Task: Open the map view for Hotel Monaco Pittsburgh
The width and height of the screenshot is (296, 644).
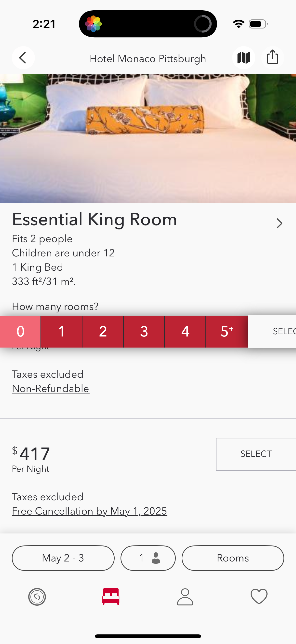Action: point(243,57)
